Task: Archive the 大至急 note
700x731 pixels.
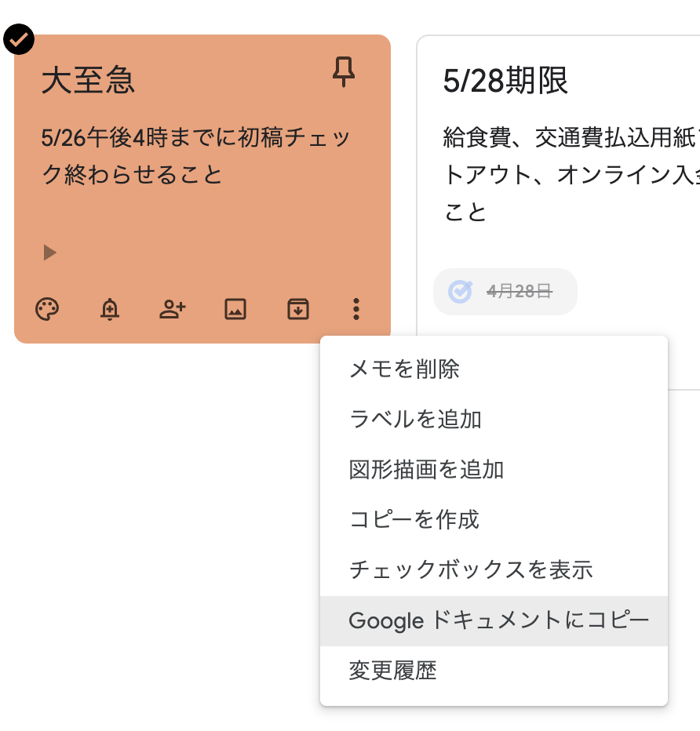Action: pyautogui.click(x=298, y=309)
